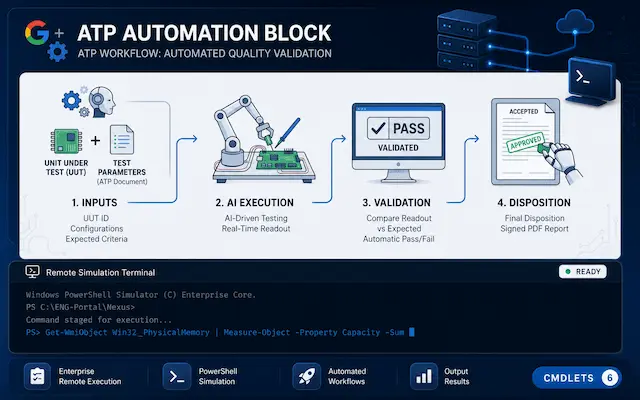Click the 'UUT ID' text
640x400 pixels.
point(96,218)
